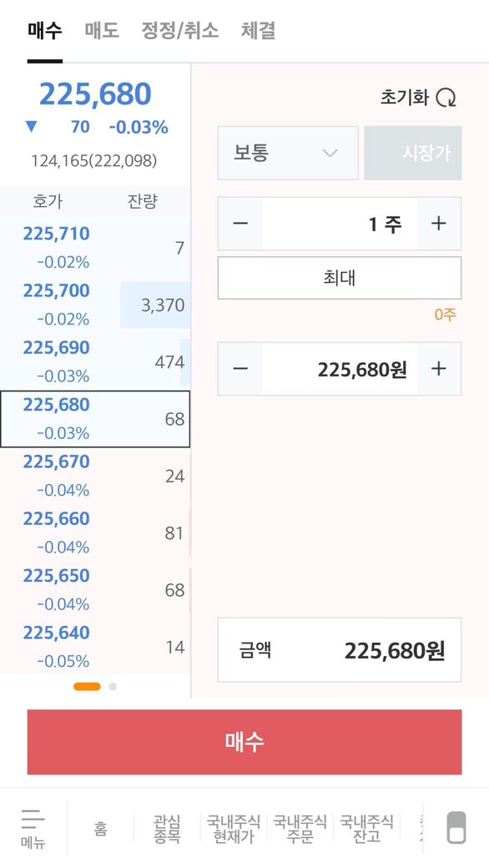Increase quantity with the plus button
Screen dimensions: 489x868
[x=439, y=224]
